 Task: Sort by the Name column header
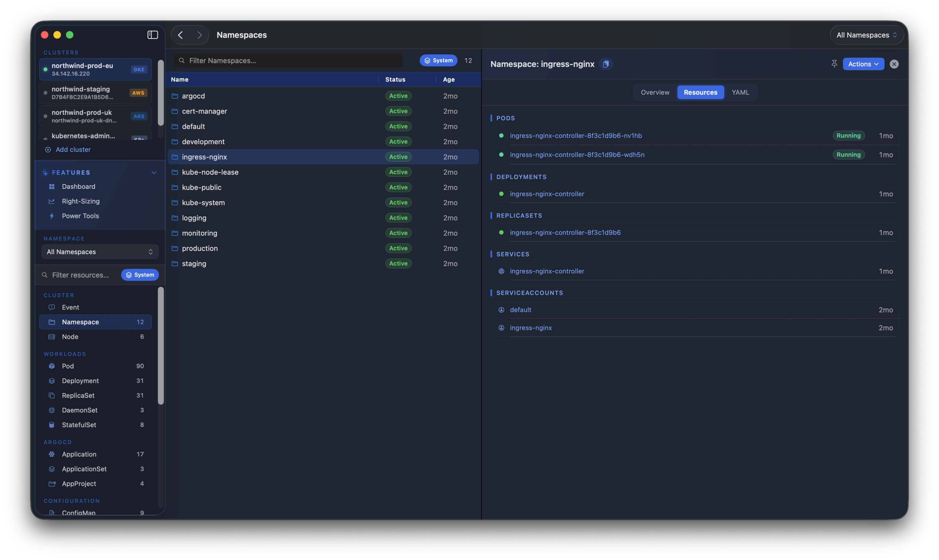(180, 79)
